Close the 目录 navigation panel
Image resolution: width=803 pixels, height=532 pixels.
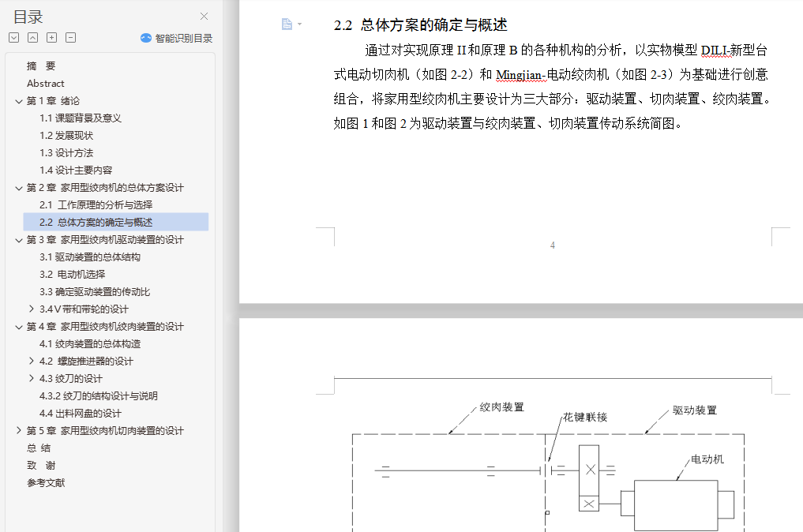(x=204, y=17)
